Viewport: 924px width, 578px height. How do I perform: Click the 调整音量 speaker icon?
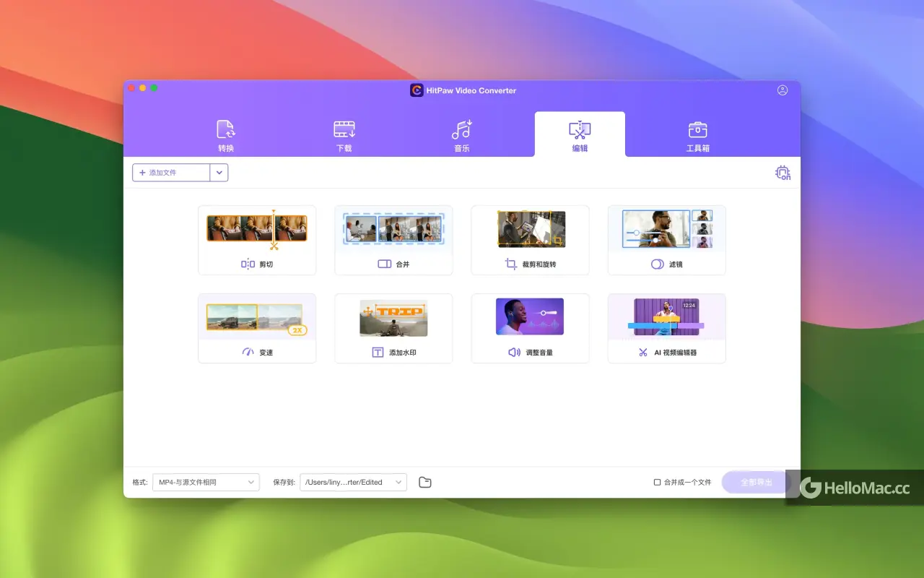[x=514, y=353]
